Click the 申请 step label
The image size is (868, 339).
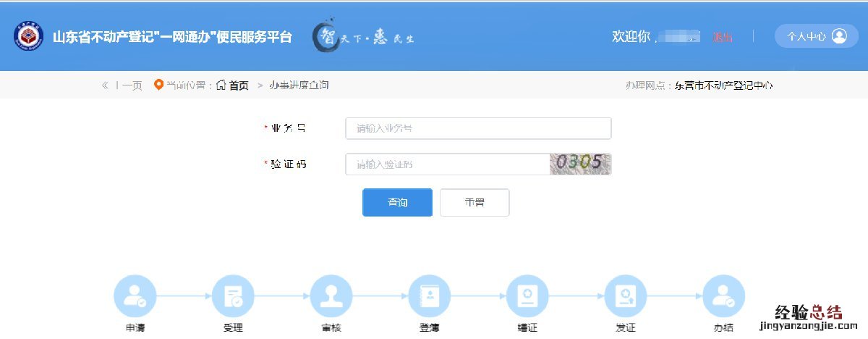click(x=135, y=328)
